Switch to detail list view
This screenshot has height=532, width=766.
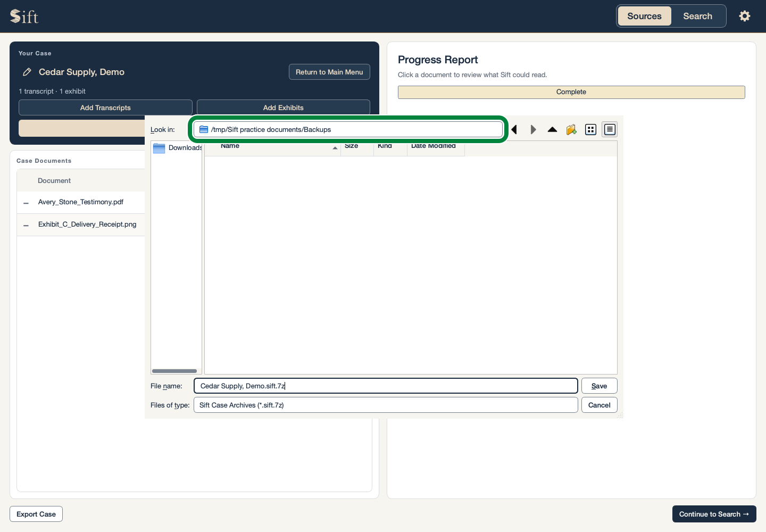click(x=610, y=129)
